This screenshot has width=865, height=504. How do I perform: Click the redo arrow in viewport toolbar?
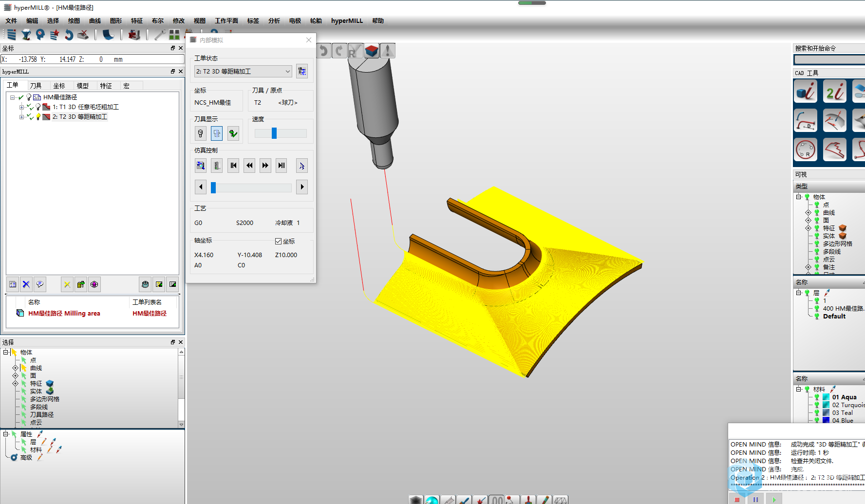339,51
